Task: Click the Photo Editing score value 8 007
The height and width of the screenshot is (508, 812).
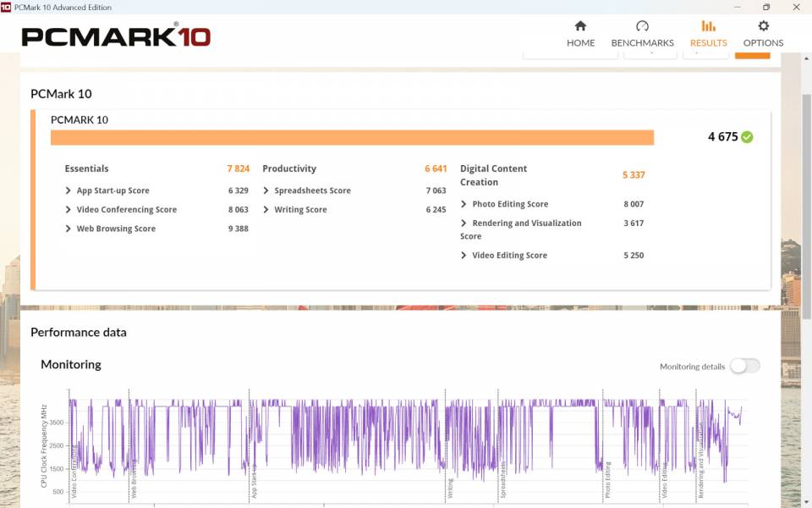Action: click(634, 204)
